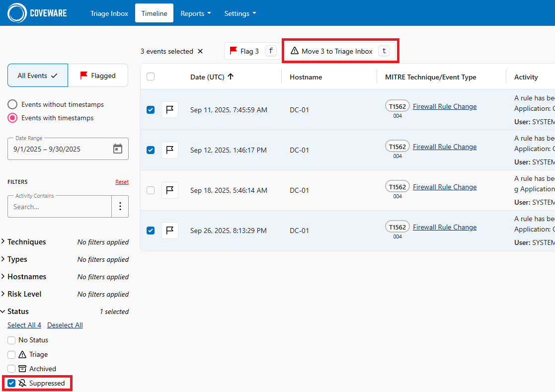
Task: Flag the Sep 18 event row
Action: tap(170, 190)
